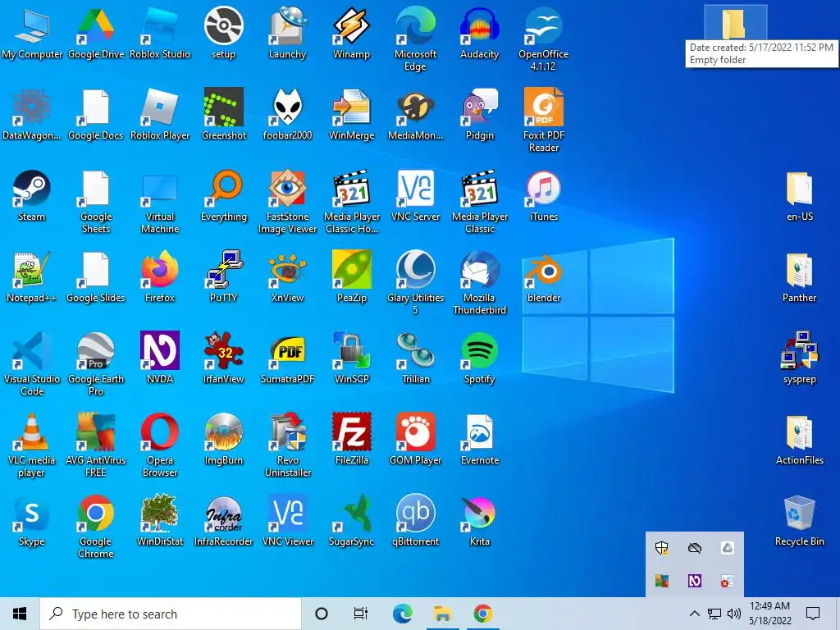
Task: Select the WinMerge desktop shortcut
Action: pos(351,113)
